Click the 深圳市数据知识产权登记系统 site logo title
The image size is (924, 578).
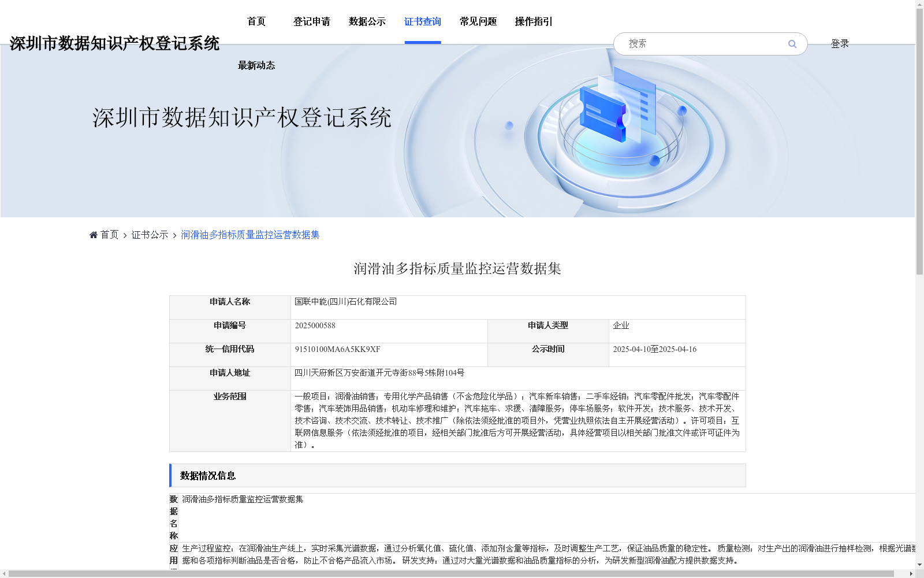114,43
